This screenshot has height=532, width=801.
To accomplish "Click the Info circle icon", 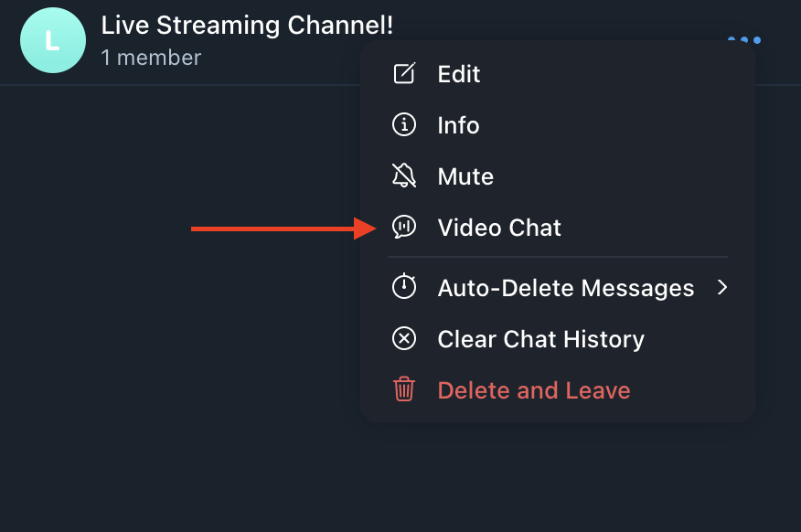I will pos(402,125).
